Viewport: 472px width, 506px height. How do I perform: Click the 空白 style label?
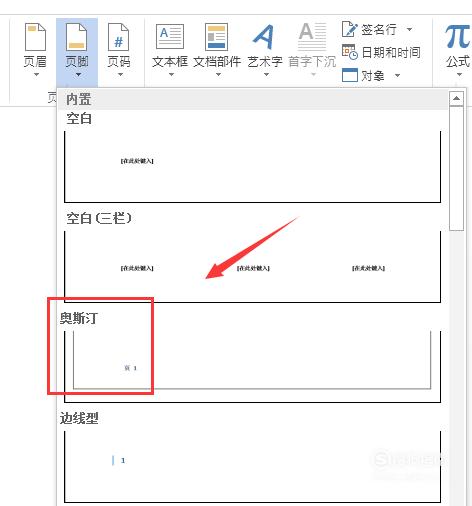(x=79, y=118)
